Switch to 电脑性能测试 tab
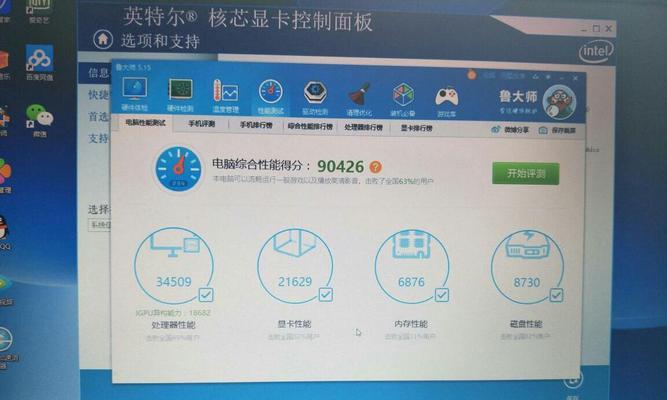667x400 pixels. coord(145,123)
